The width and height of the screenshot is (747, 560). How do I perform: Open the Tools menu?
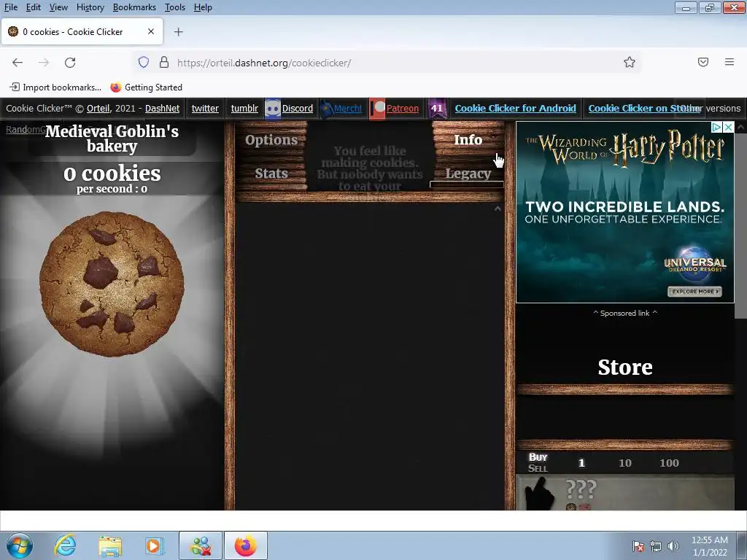175,7
